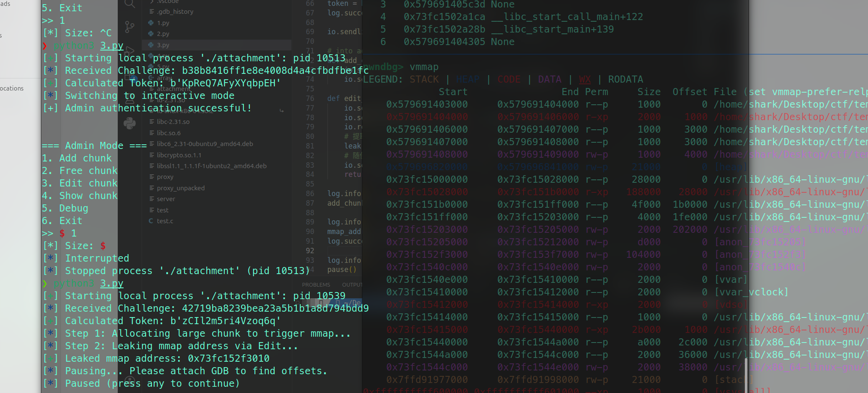Click the '0x579691404305 None' backtrace frame

coord(459,42)
